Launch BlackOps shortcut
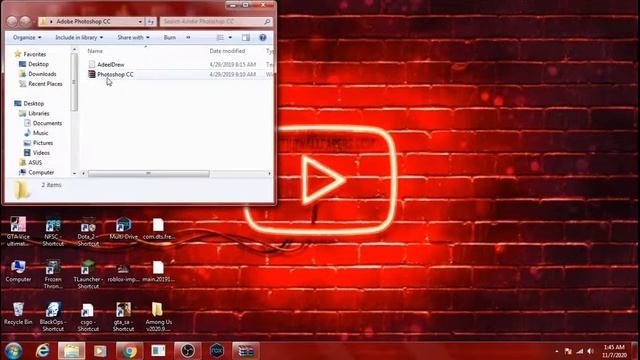This screenshot has width=640, height=360. tap(53, 317)
